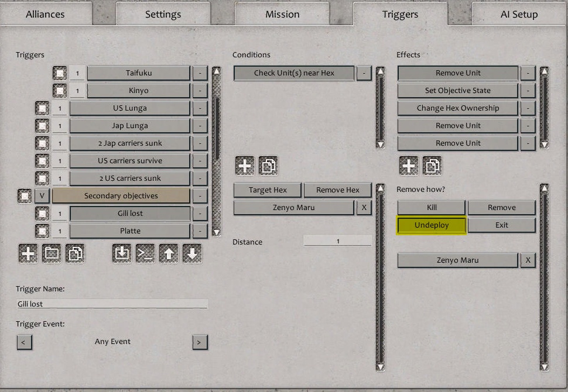568x392 pixels.
Task: Toggle the 2 Jap carriers sunk checkbox
Action: tap(42, 143)
